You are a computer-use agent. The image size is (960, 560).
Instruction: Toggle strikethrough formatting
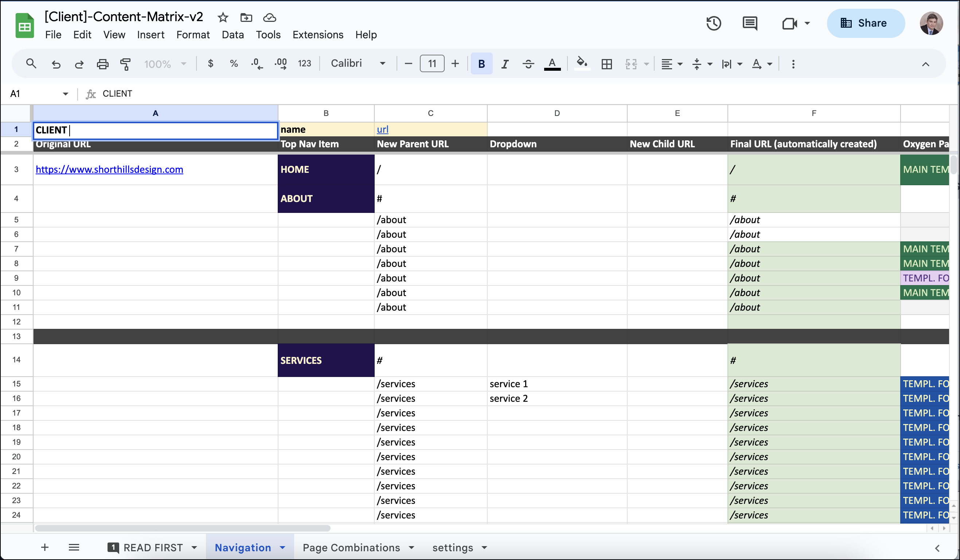click(x=528, y=63)
